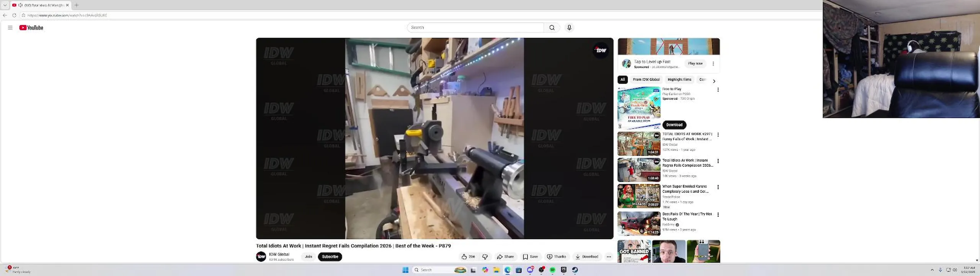
Task: Open the 1:03:40 Regret Fails 2026 thumbnail
Action: (639, 170)
